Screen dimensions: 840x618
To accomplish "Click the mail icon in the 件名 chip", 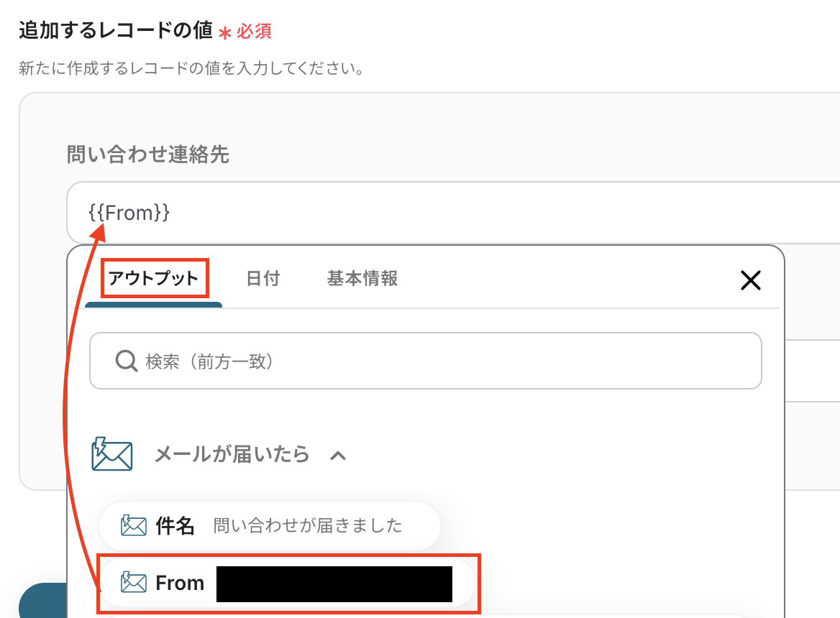I will [x=134, y=526].
